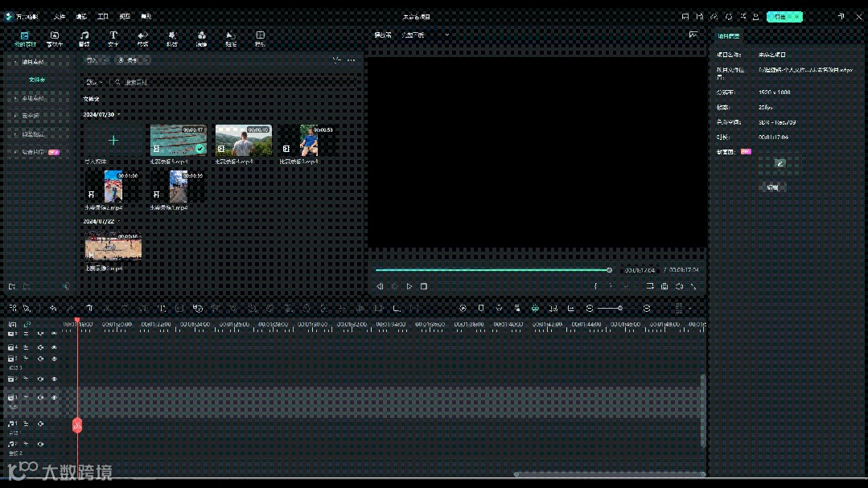This screenshot has height=488, width=868.
Task: Open the Filters three-circles tab
Action: (x=201, y=39)
